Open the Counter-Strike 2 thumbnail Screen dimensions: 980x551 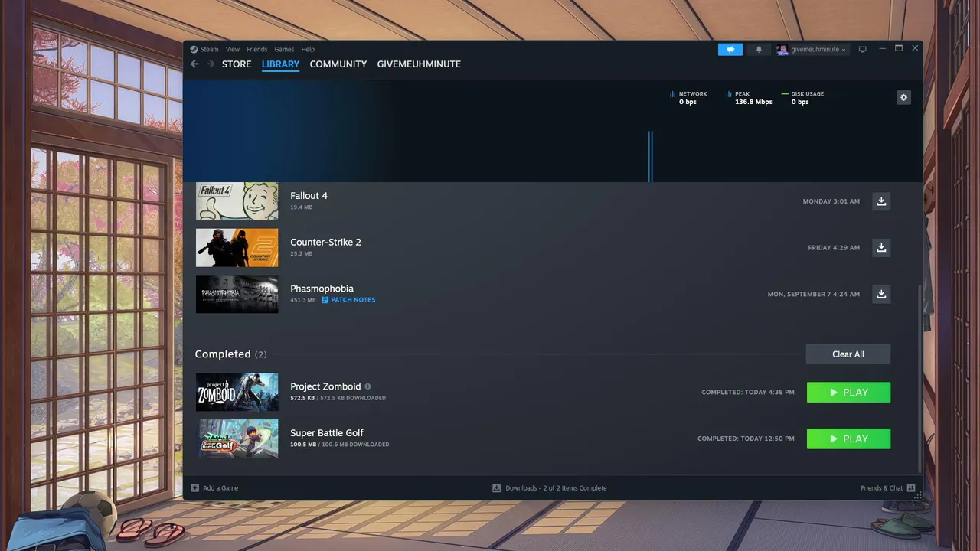[237, 248]
